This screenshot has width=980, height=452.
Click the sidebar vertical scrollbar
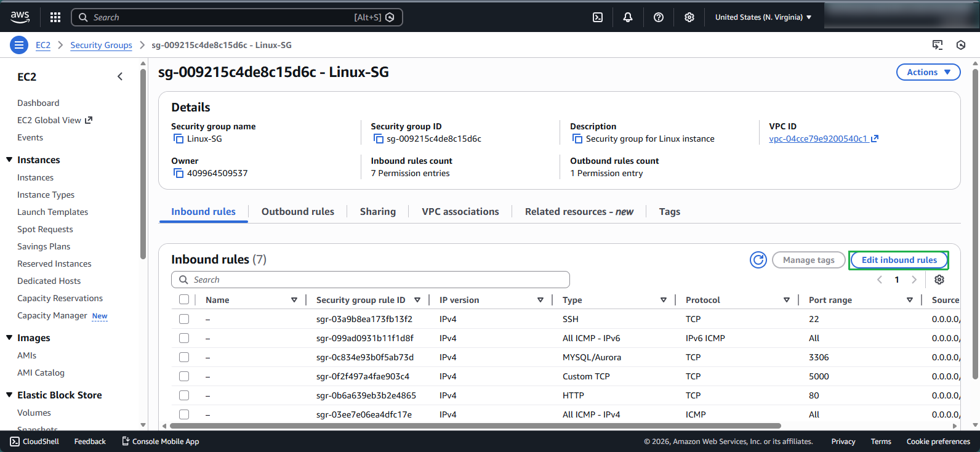pos(143,163)
